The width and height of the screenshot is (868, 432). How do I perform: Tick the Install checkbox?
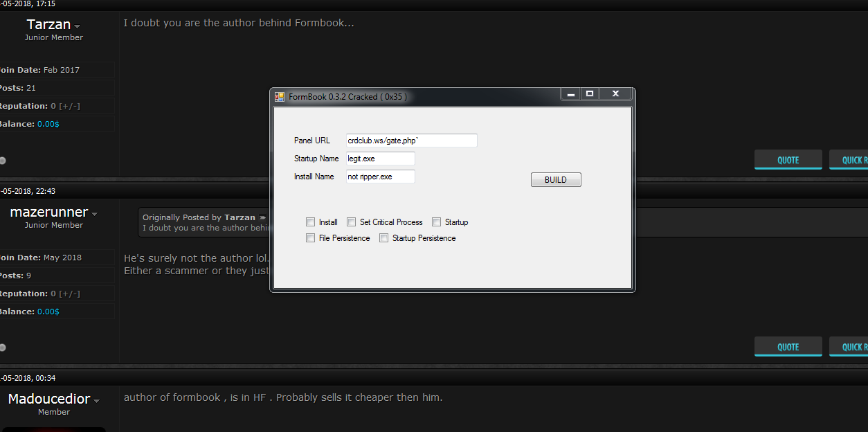tap(310, 222)
